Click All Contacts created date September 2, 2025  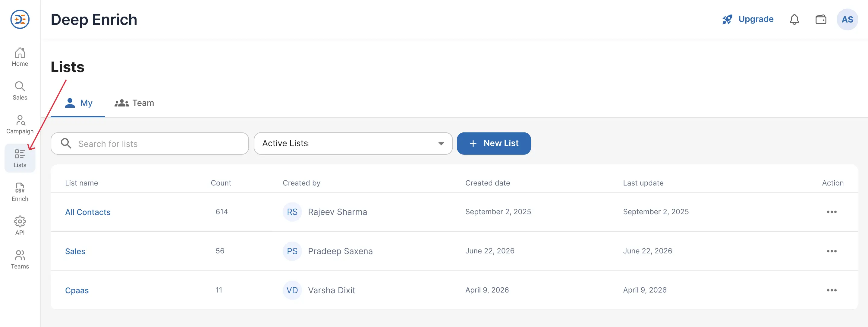(498, 212)
